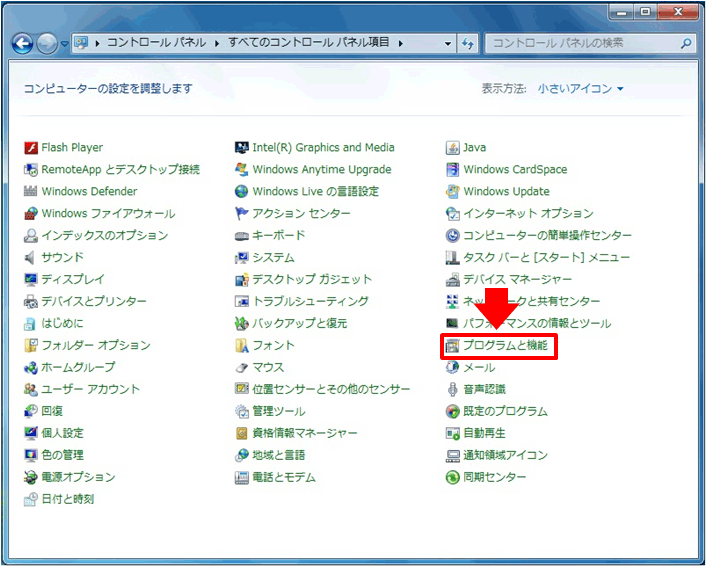This screenshot has width=707, height=568.
Task: Open the recent pages dropdown arrow
Action: coord(64,44)
